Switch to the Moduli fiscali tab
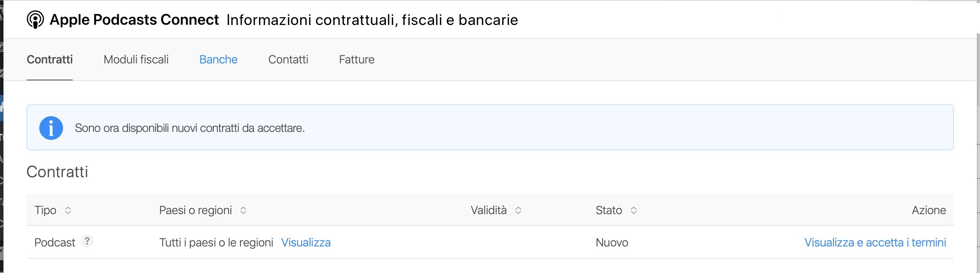 136,60
